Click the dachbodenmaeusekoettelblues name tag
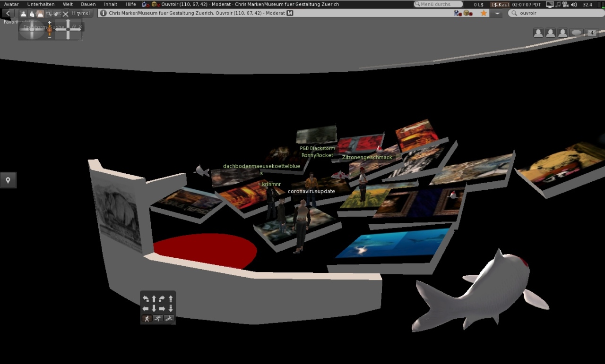Screen dimensions: 605x364 [x=261, y=169]
